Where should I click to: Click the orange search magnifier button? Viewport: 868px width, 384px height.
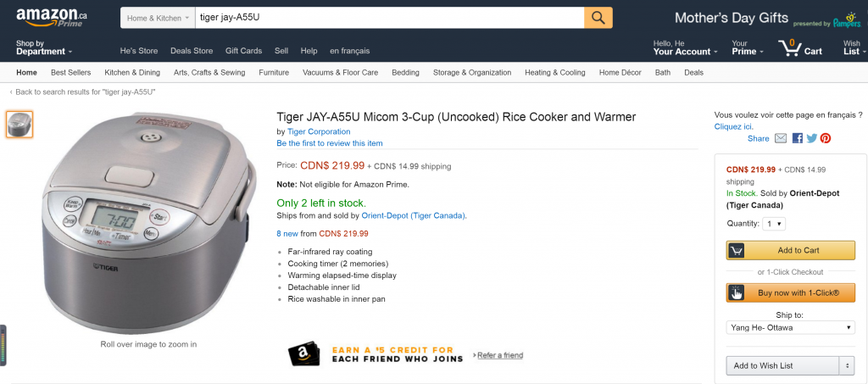[x=598, y=18]
